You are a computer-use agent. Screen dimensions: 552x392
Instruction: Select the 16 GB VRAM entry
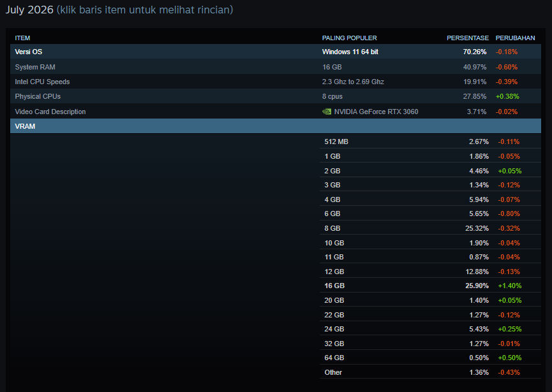pyautogui.click(x=430, y=286)
